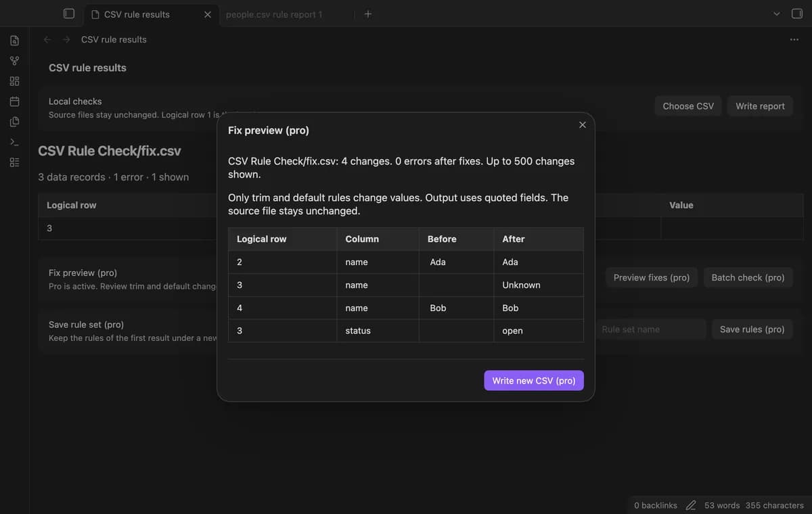Click the 53 words status entry
Image resolution: width=812 pixels, height=514 pixels.
[721, 505]
